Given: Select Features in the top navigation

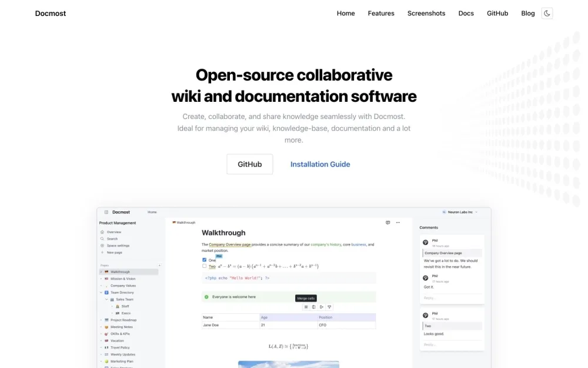Looking at the screenshot, I should [381, 13].
